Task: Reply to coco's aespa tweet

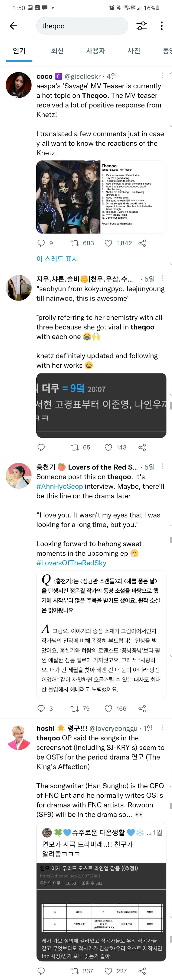Action: click(x=41, y=243)
